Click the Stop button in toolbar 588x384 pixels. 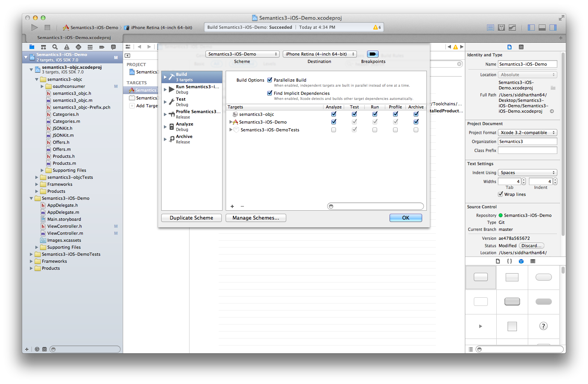(47, 27)
